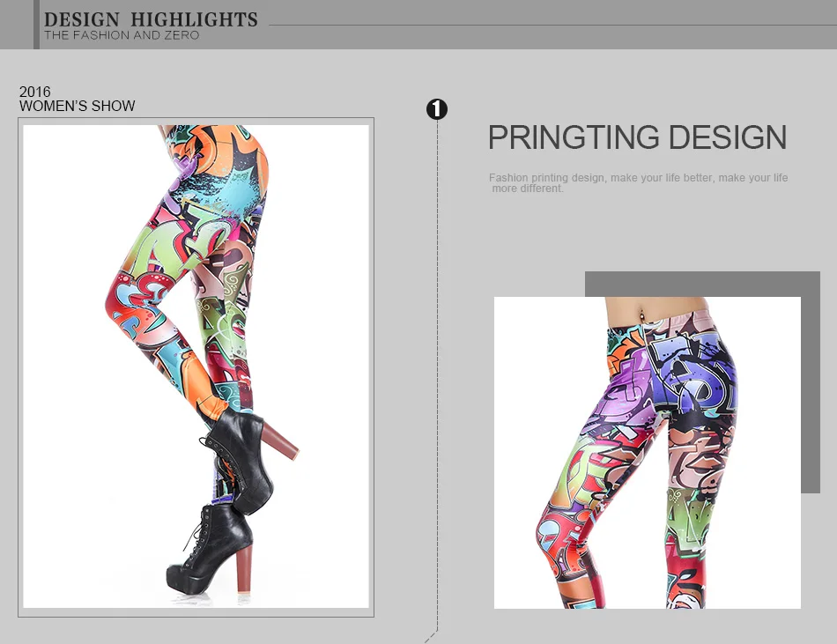Click the dashed vertical divider line

click(x=437, y=374)
